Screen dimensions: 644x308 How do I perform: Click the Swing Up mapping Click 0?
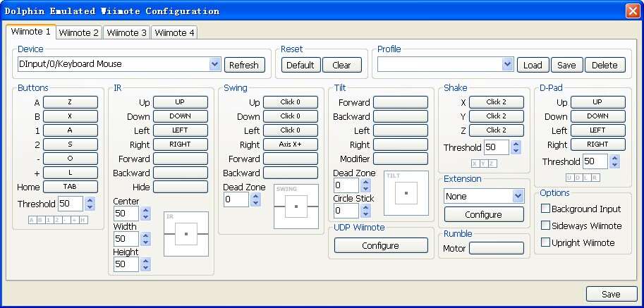point(291,102)
